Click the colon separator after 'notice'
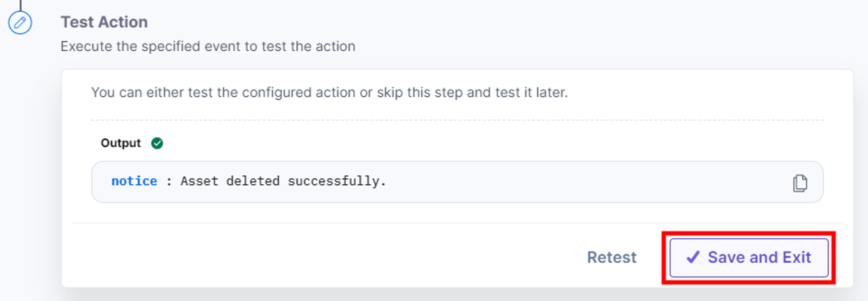The image size is (868, 301). click(169, 182)
